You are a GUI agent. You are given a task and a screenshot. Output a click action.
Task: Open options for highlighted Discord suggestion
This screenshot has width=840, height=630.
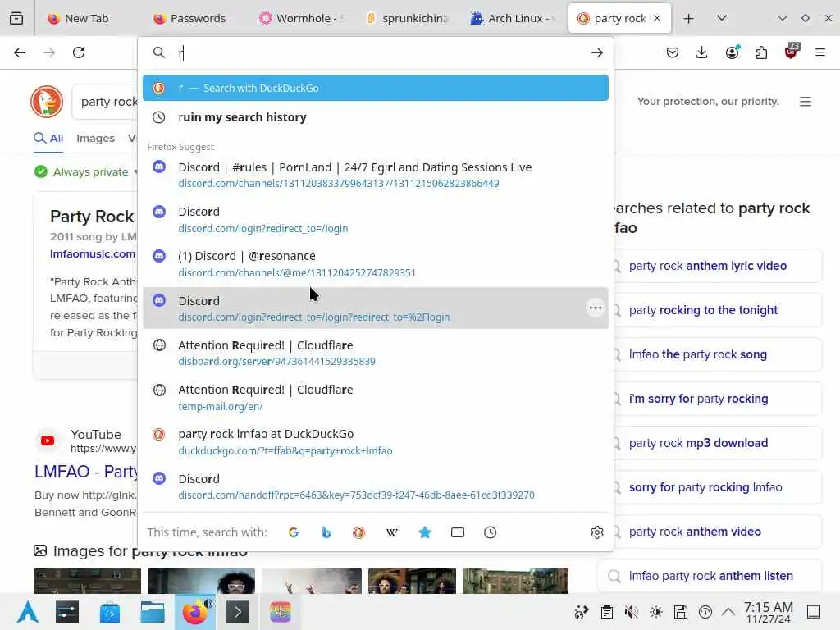[x=596, y=308]
